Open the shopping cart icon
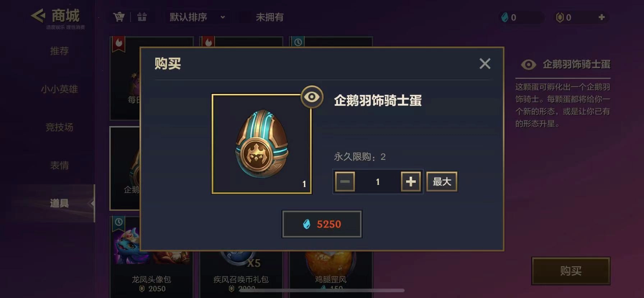 [x=119, y=17]
